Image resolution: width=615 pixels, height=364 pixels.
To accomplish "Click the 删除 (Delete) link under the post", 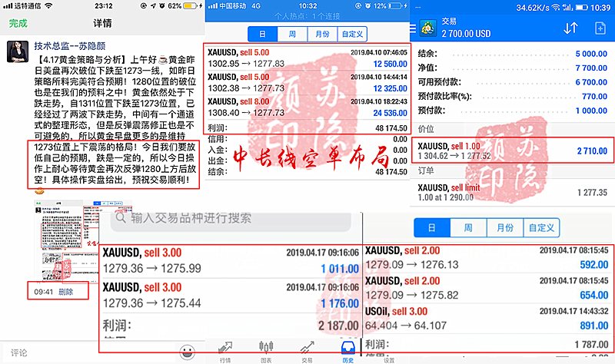I will point(67,292).
